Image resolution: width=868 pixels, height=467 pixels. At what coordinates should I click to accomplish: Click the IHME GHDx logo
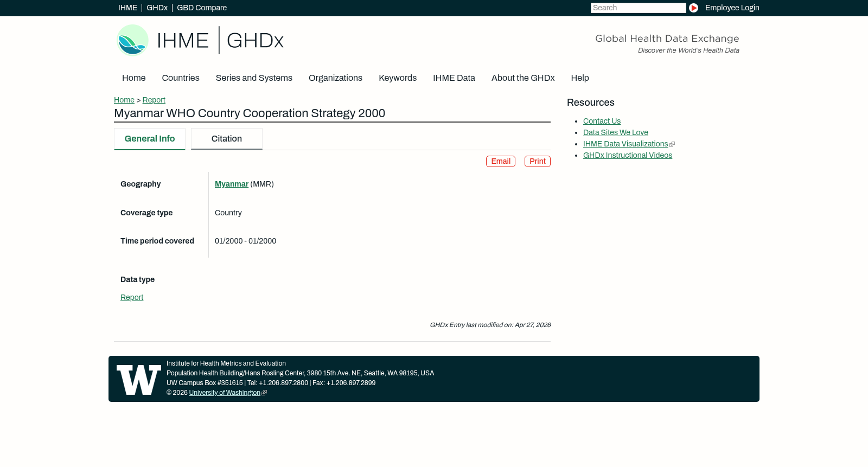200,40
